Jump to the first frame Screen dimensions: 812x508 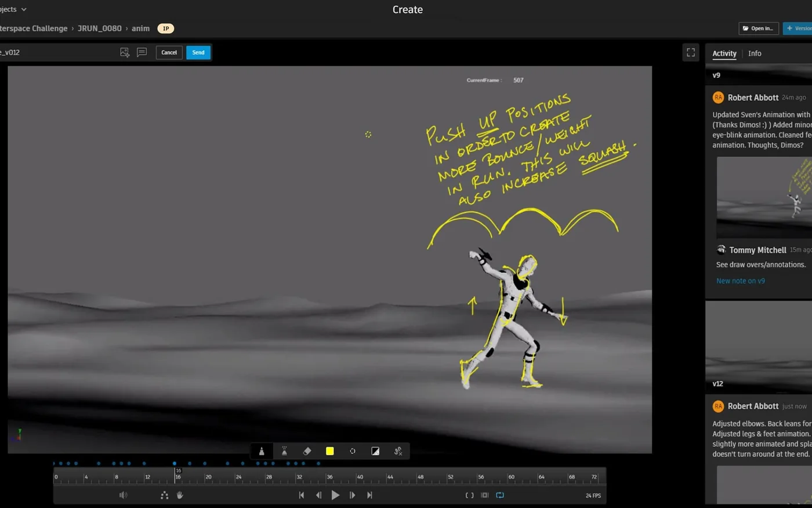point(302,495)
